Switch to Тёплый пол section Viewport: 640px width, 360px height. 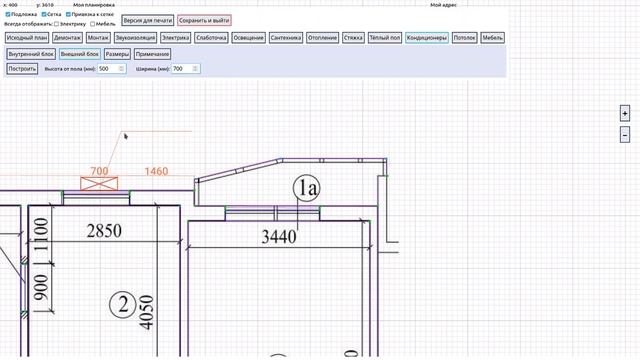(384, 38)
